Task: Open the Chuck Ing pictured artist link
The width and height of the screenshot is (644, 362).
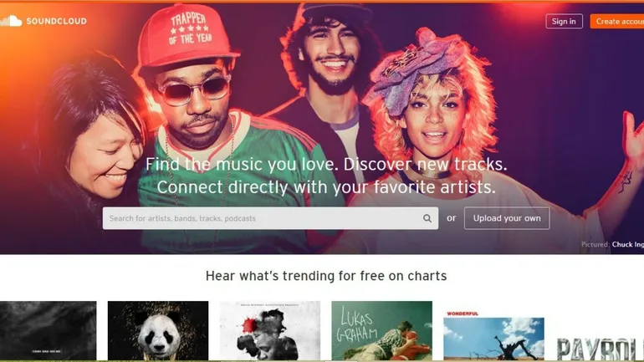Action: (627, 244)
